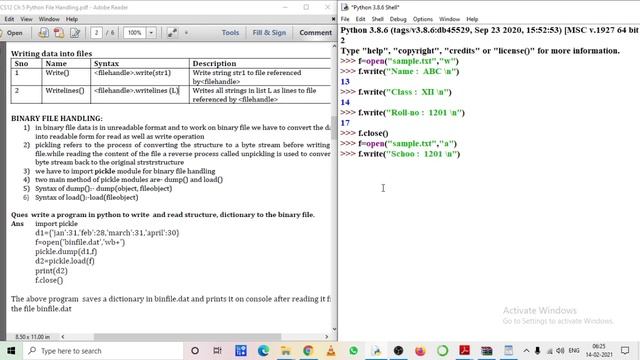This screenshot has height=360, width=640.
Task: Open the File menu in Python Shell
Action: pos(345,19)
